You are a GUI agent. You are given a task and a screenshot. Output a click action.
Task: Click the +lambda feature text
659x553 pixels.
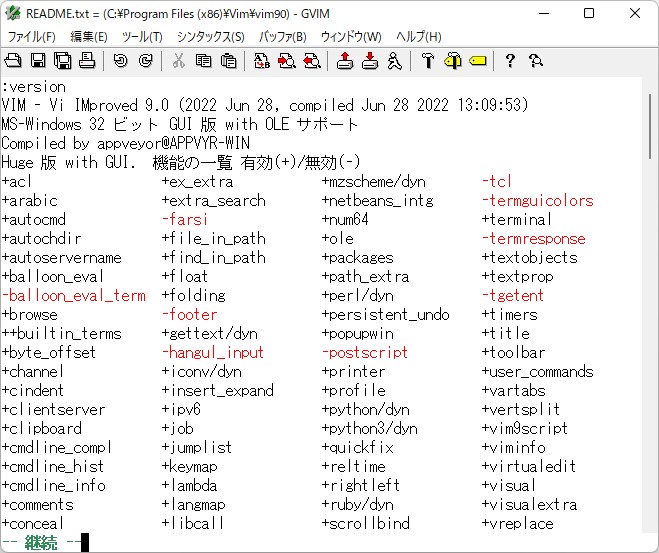190,485
